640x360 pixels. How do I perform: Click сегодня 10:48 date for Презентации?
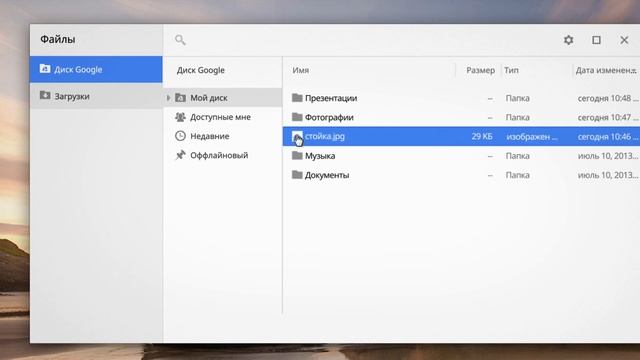[x=607, y=98]
